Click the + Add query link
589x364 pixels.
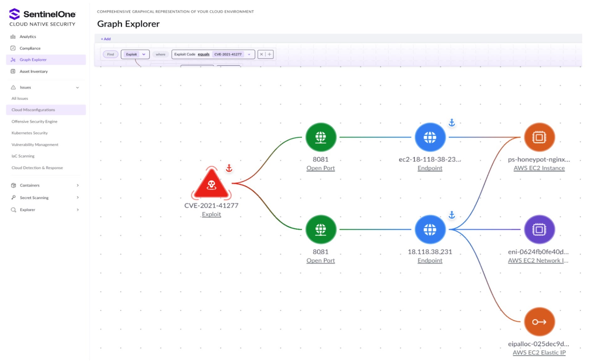[106, 39]
